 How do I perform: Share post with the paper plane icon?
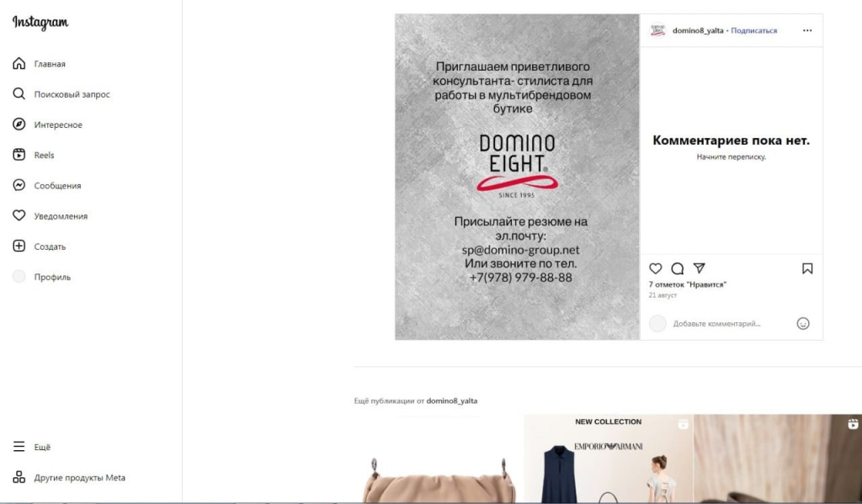click(x=699, y=268)
